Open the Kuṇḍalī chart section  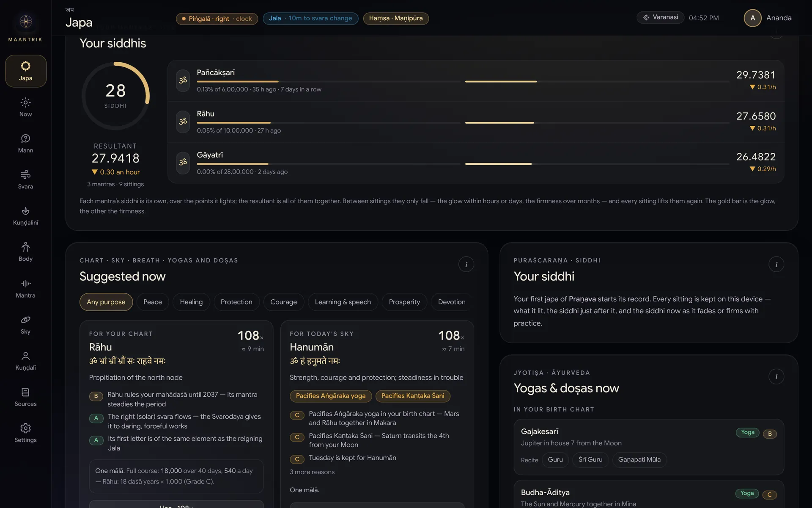25,361
